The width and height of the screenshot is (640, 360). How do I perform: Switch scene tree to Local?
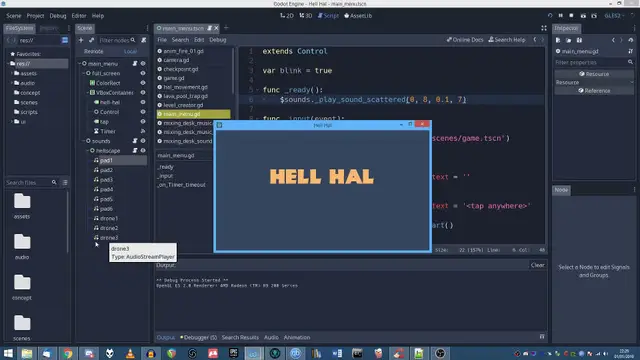(130, 51)
